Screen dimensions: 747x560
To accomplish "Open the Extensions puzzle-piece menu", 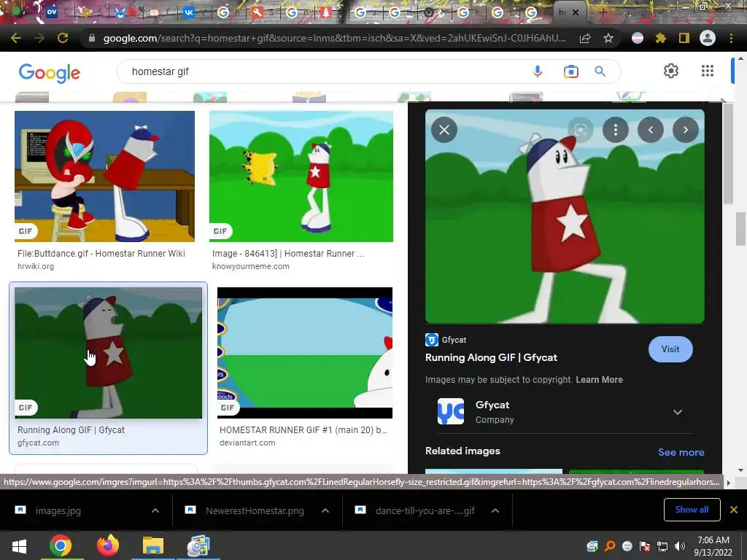I will (661, 38).
